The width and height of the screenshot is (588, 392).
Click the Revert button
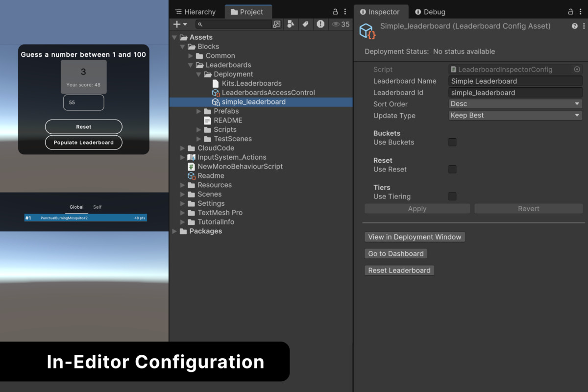[529, 209]
